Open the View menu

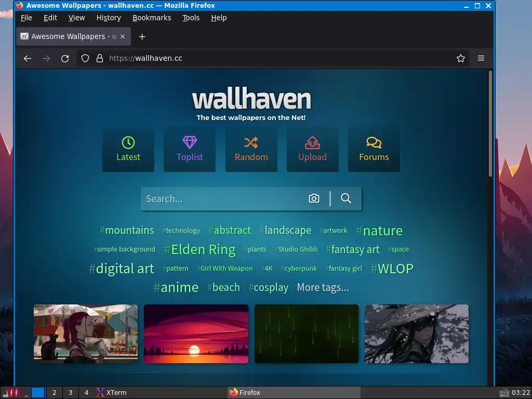(76, 18)
